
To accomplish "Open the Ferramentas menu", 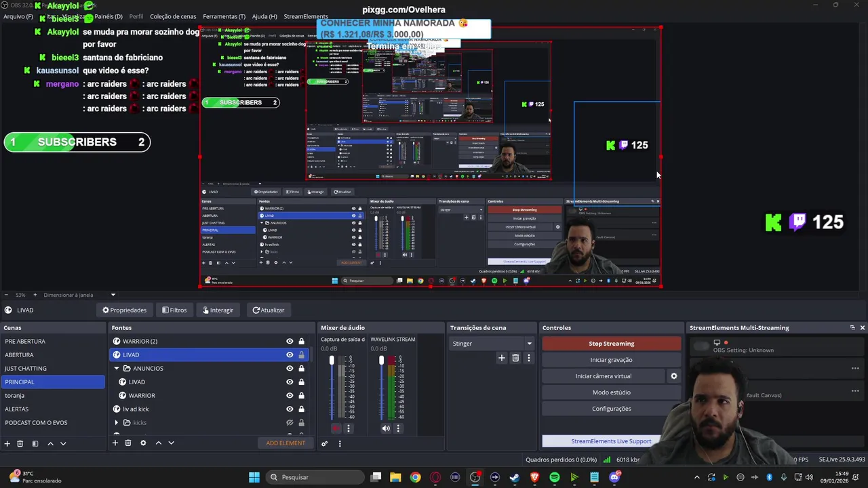I will click(x=224, y=16).
